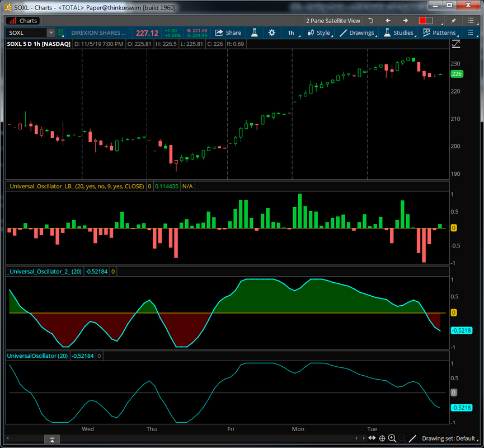Close the thinkorswim charts window
The height and width of the screenshot is (448, 484).
(x=468, y=5)
